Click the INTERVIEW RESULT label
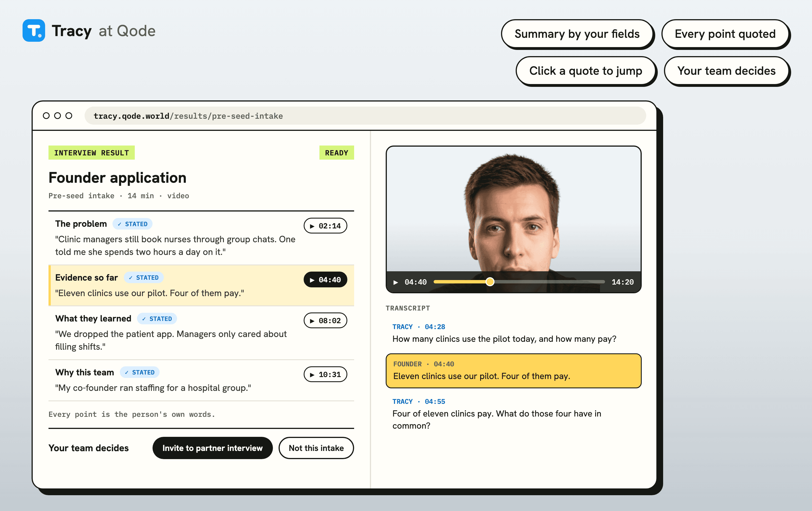 (x=91, y=153)
